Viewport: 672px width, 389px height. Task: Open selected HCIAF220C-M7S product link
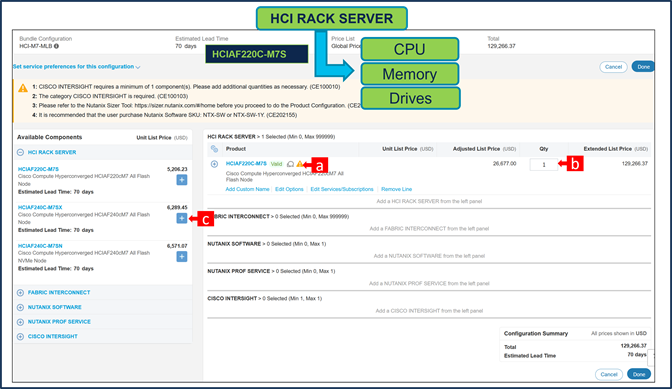(246, 164)
